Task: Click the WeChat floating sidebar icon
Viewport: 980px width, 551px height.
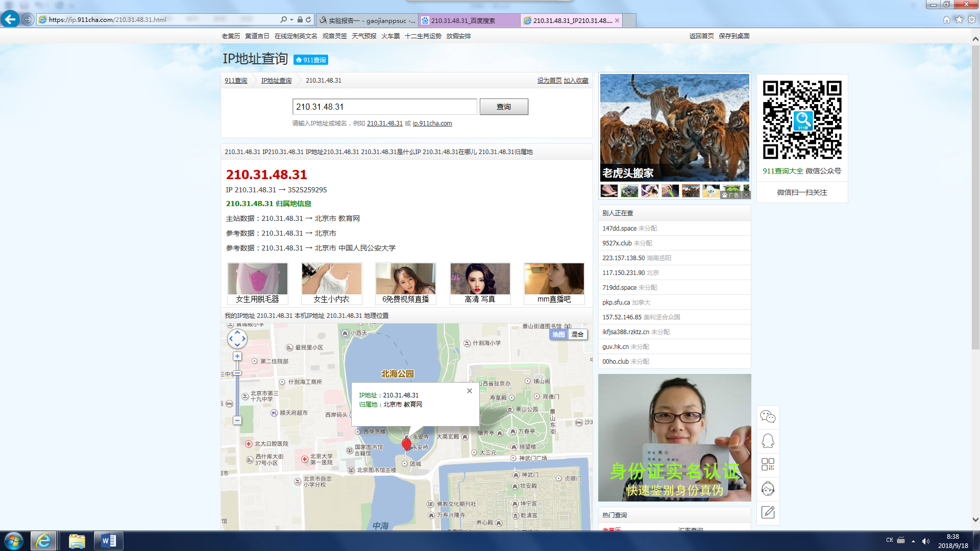Action: (x=768, y=417)
